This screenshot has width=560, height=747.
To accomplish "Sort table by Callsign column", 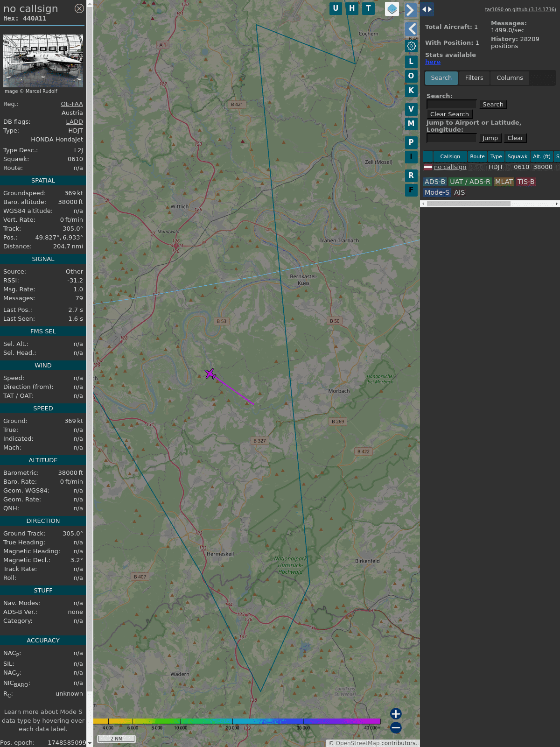I will (450, 157).
